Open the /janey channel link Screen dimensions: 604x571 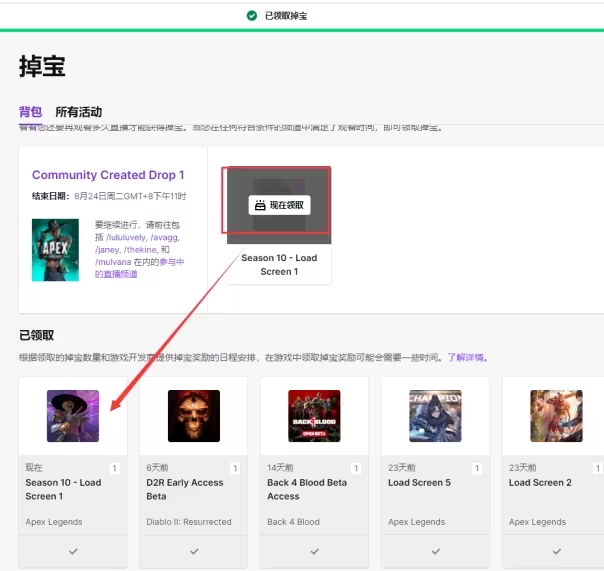tap(107, 250)
